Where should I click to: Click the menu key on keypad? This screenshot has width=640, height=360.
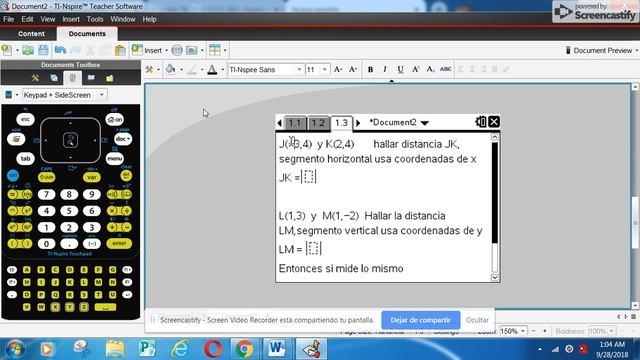[115, 159]
